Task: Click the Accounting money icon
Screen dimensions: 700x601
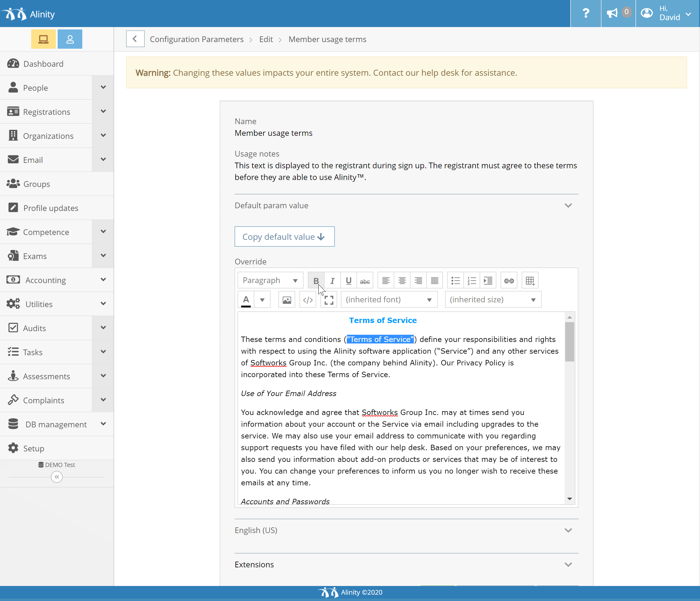Action: click(x=13, y=279)
